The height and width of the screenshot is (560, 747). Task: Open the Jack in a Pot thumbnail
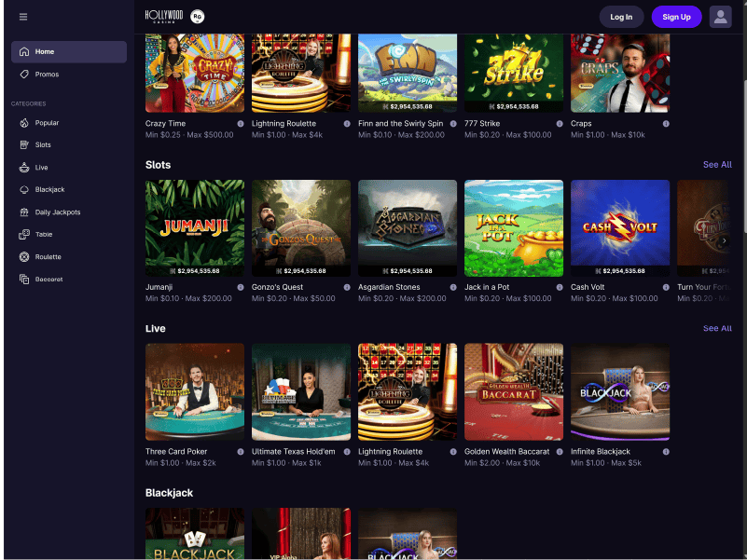(514, 228)
